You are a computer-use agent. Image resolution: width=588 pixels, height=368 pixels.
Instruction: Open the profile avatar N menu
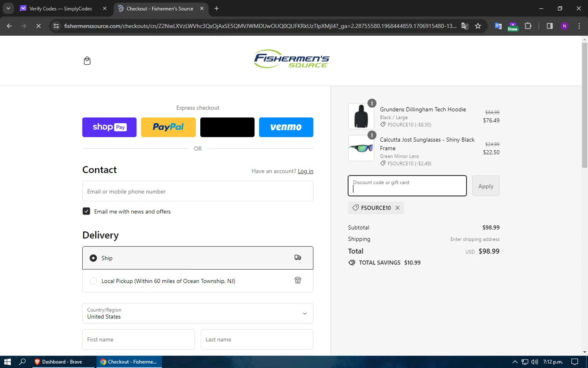click(x=564, y=26)
